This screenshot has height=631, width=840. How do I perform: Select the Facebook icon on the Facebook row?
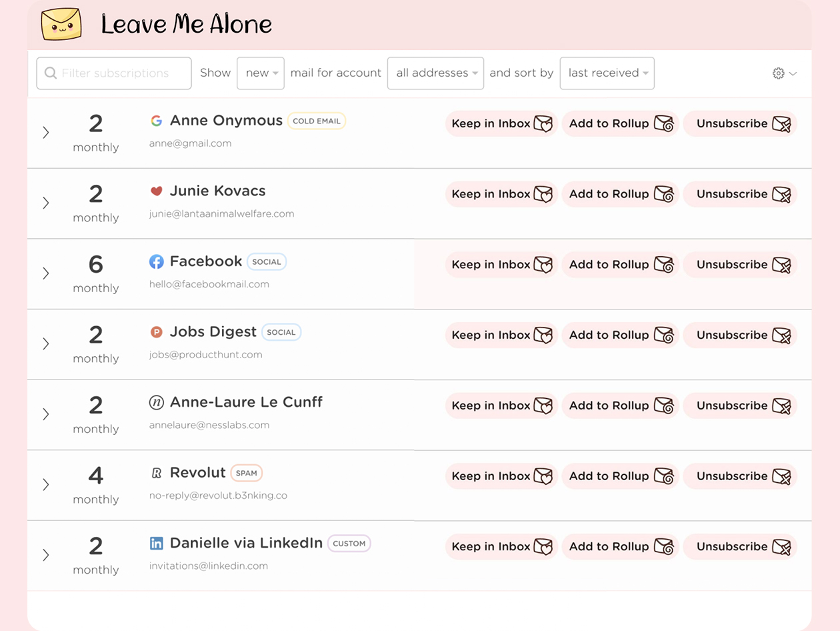(156, 261)
